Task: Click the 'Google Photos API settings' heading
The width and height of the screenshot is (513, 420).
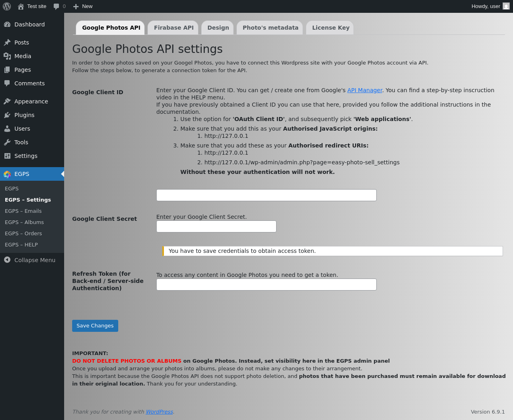Action: coord(147,49)
